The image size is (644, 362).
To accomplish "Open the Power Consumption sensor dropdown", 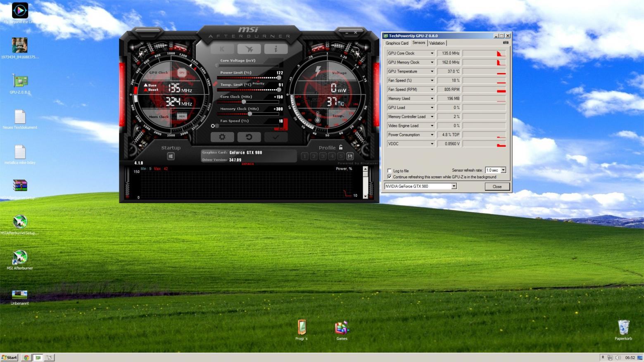I will (432, 135).
